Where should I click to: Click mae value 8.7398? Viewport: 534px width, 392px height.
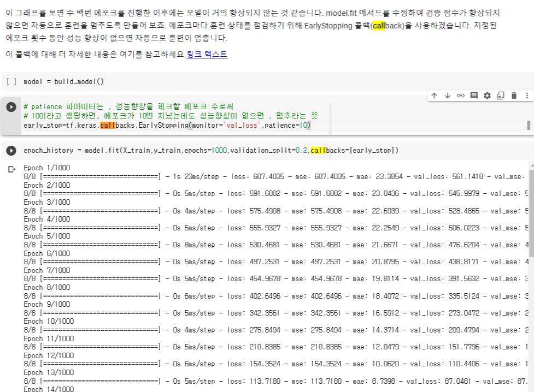pyautogui.click(x=383, y=381)
